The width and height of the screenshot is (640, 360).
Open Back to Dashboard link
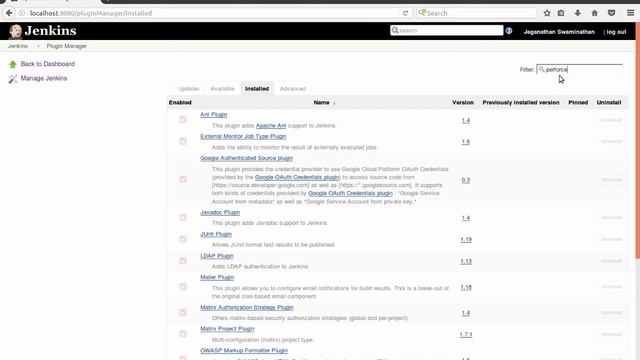click(x=47, y=64)
